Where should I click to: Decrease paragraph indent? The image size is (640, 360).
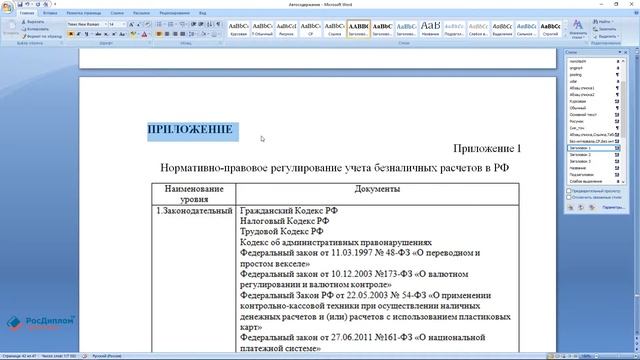194,24
